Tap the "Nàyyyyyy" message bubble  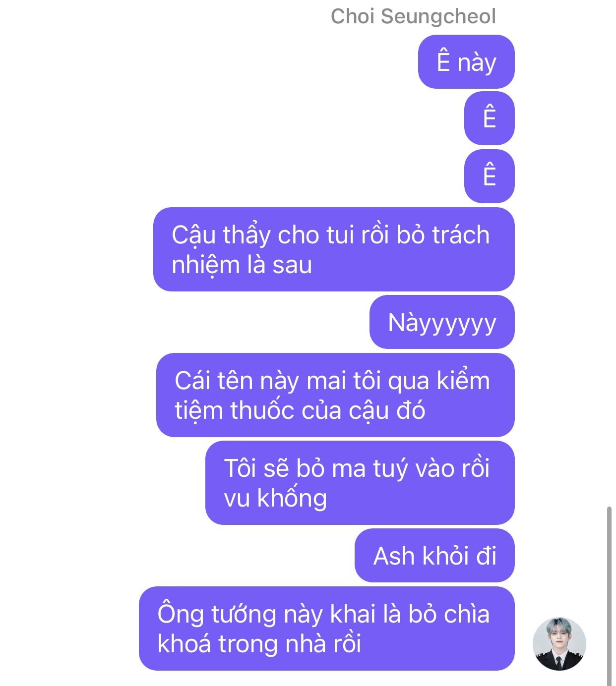pos(442,322)
